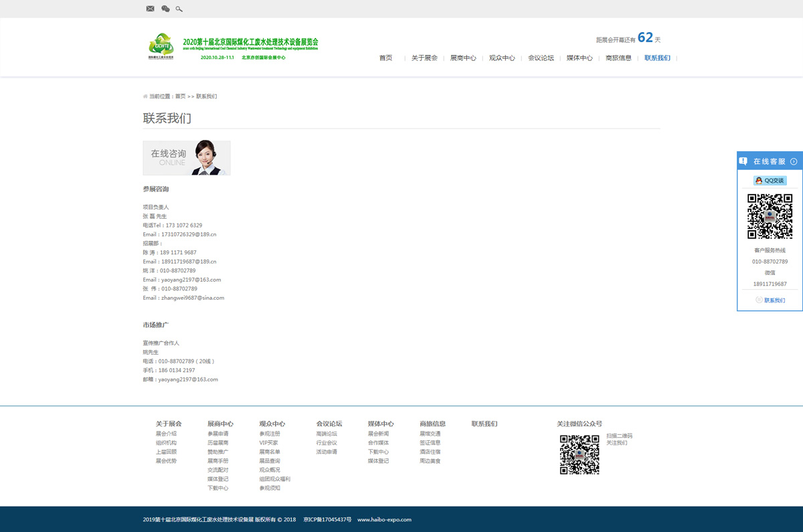Select 展商中心 in the top navigation
The height and width of the screenshot is (532, 803).
coord(463,58)
